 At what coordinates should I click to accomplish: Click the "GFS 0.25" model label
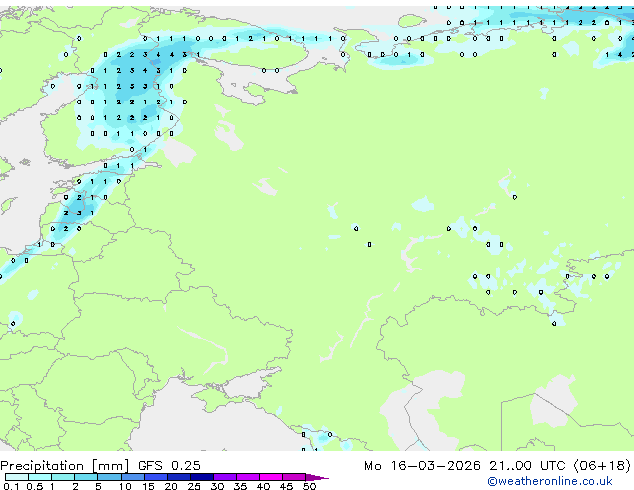[169, 466]
